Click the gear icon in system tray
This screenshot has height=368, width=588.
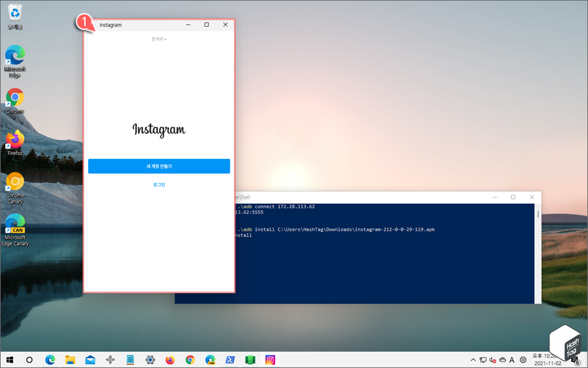(x=523, y=360)
